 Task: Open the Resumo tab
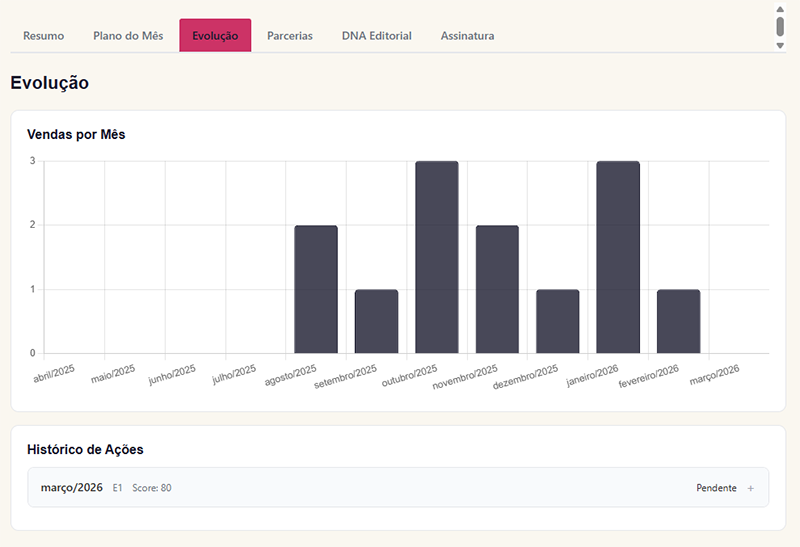tap(43, 36)
